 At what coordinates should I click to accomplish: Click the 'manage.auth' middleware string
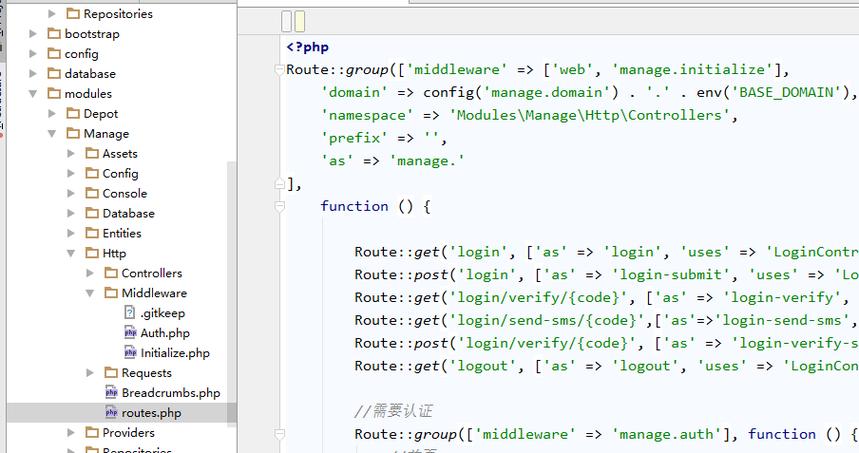click(667, 434)
